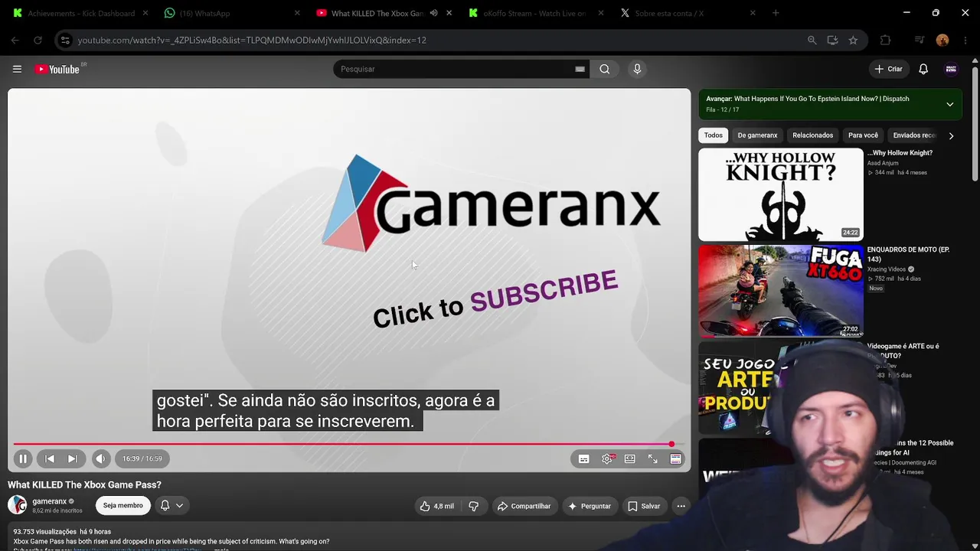Viewport: 980px width, 551px height.
Task: Start voice search with the microphone
Action: coord(637,69)
